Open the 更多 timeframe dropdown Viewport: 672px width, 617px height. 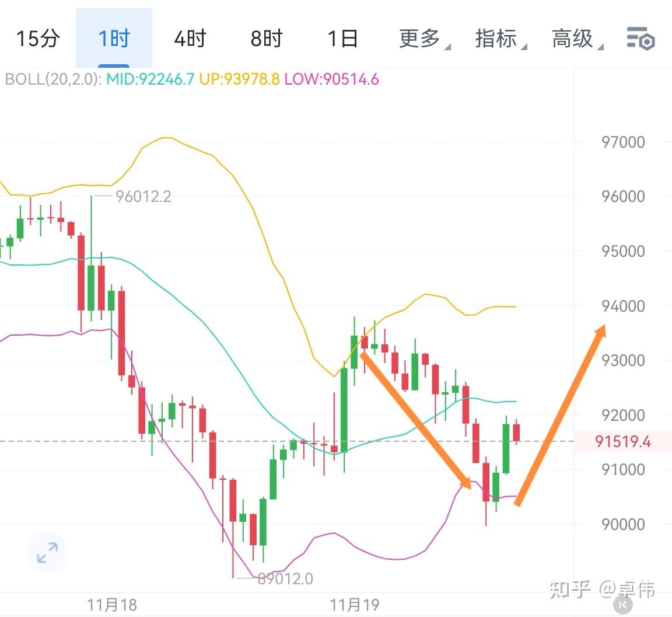(419, 39)
